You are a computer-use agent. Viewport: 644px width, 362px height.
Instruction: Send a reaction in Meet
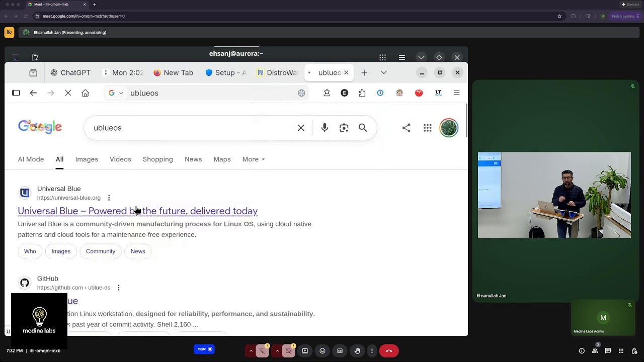point(323,350)
